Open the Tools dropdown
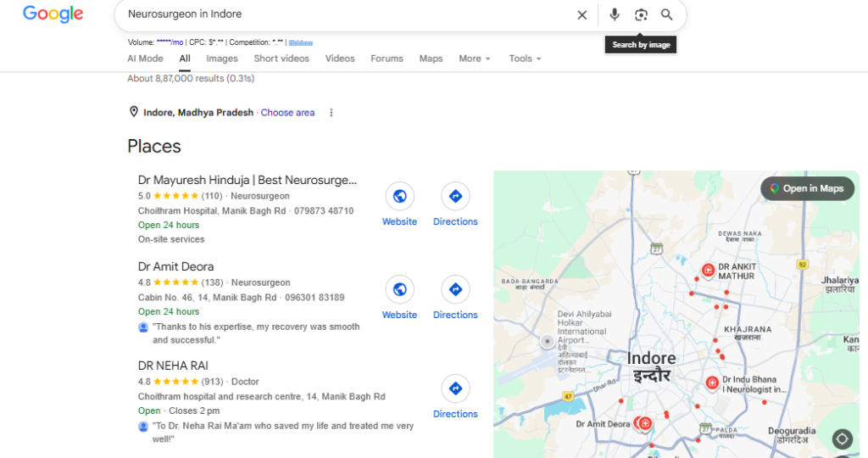 click(525, 59)
